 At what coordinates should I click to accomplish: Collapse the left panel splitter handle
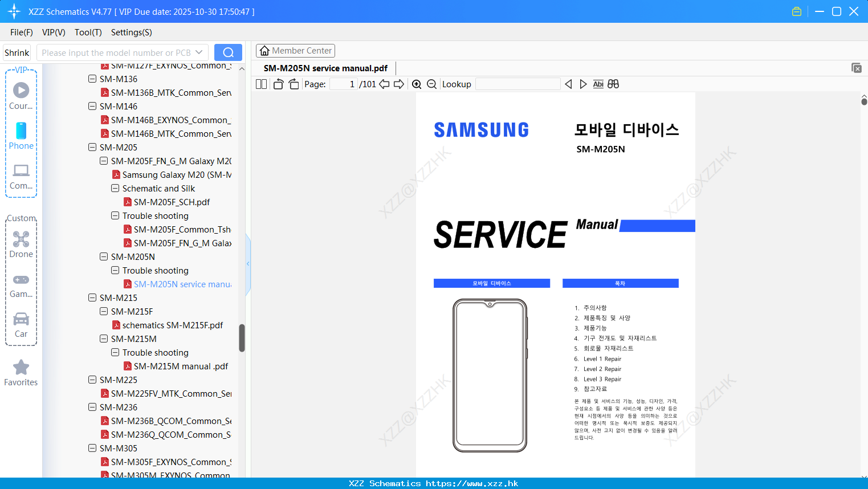[x=248, y=263]
